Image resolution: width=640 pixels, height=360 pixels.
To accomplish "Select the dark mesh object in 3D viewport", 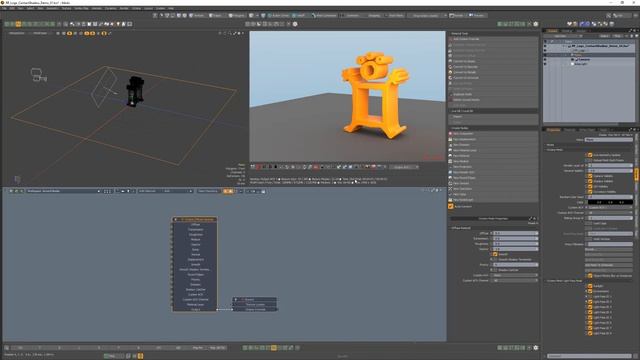I will (134, 91).
